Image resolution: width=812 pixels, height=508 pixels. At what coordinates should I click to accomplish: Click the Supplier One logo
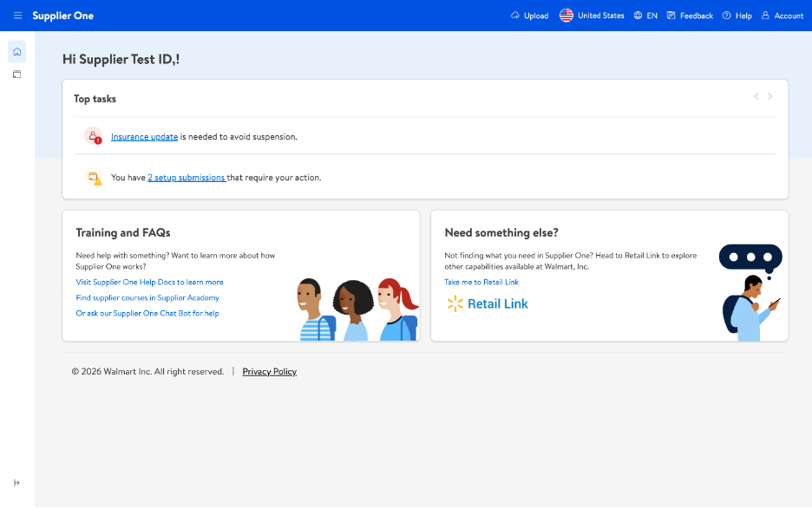coord(62,16)
